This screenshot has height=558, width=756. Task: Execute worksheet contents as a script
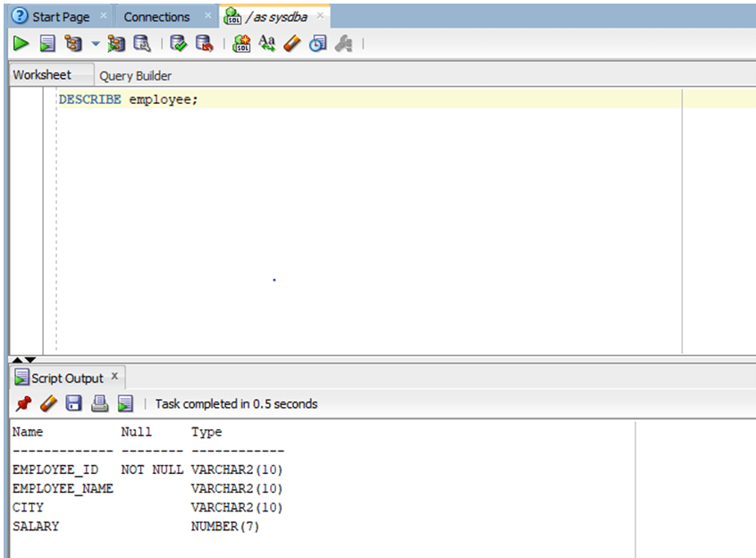(46, 43)
